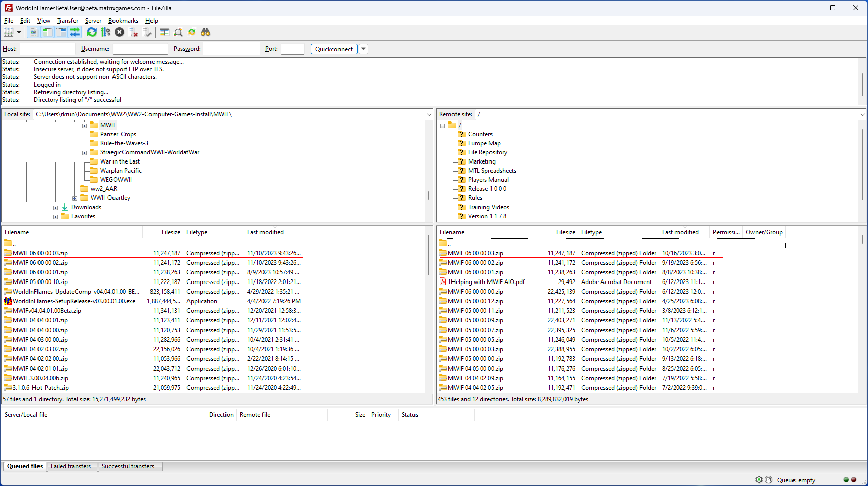868x486 pixels.
Task: Select Warplan Pacific in local tree
Action: (x=121, y=171)
